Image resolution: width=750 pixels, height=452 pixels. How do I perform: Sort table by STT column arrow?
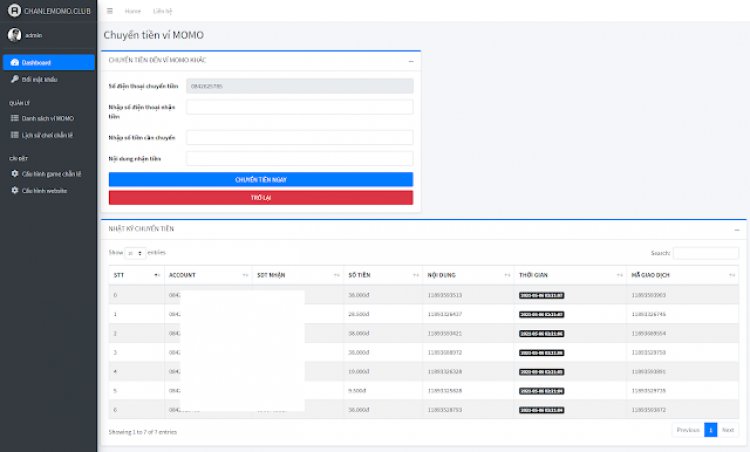(156, 275)
